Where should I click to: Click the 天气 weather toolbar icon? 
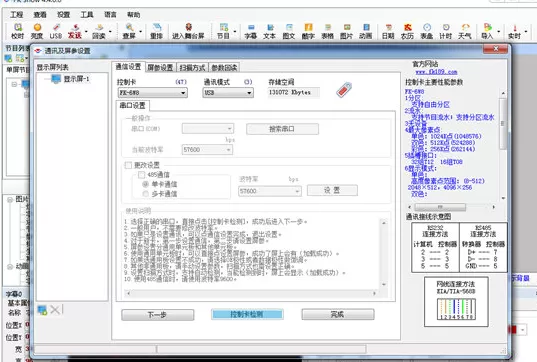pyautogui.click(x=465, y=31)
